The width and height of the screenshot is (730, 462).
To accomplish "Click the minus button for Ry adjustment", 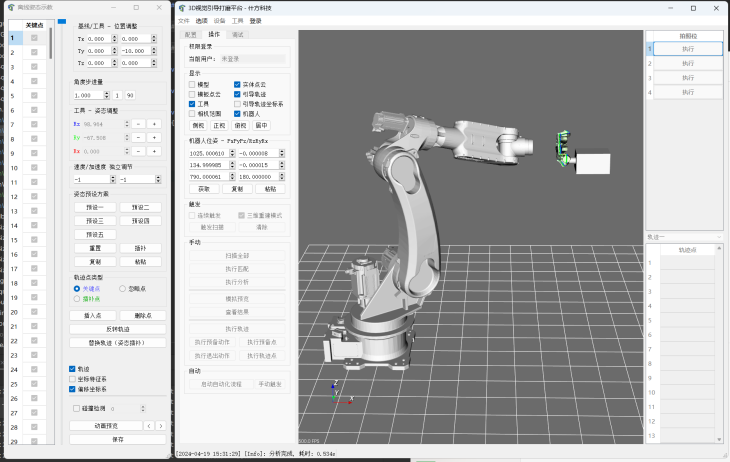I will point(139,138).
